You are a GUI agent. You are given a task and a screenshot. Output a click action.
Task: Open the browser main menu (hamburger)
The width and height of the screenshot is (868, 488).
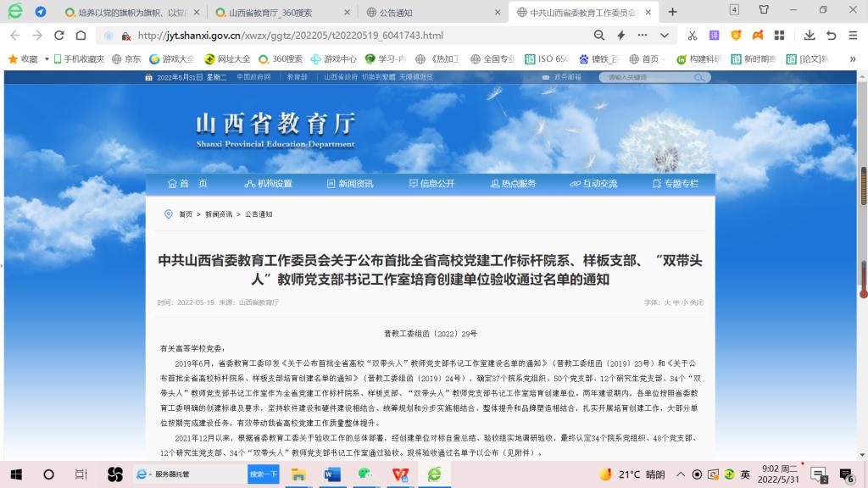coord(853,36)
